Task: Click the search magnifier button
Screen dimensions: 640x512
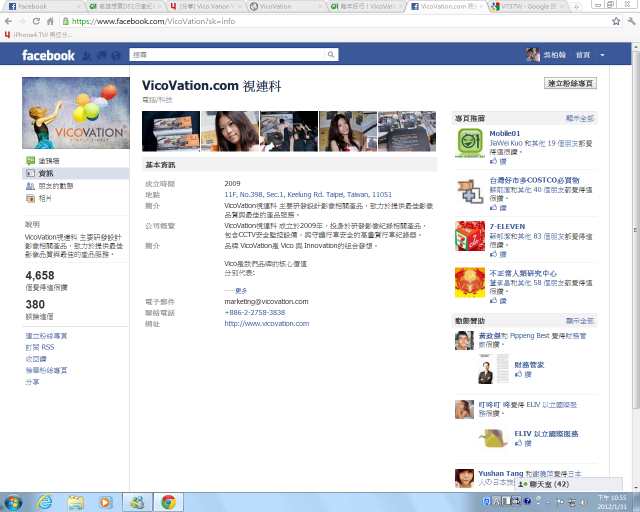Action: (331, 55)
